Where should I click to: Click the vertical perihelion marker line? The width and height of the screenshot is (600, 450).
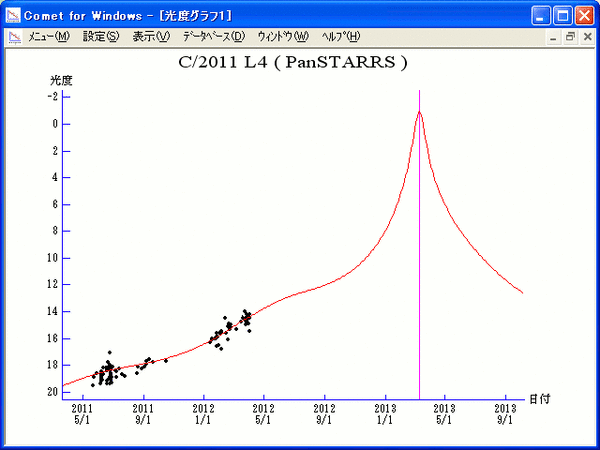[419, 250]
